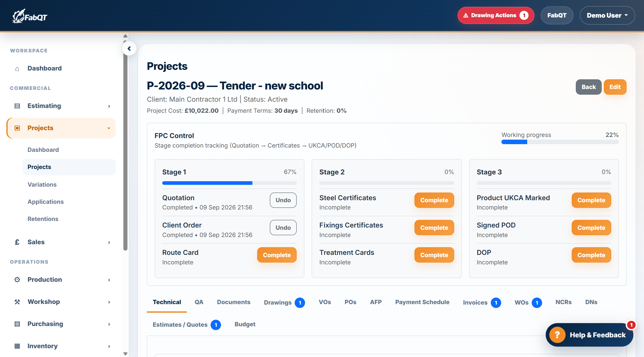Click the Working progress bar
This screenshot has height=357, width=644.
point(560,142)
